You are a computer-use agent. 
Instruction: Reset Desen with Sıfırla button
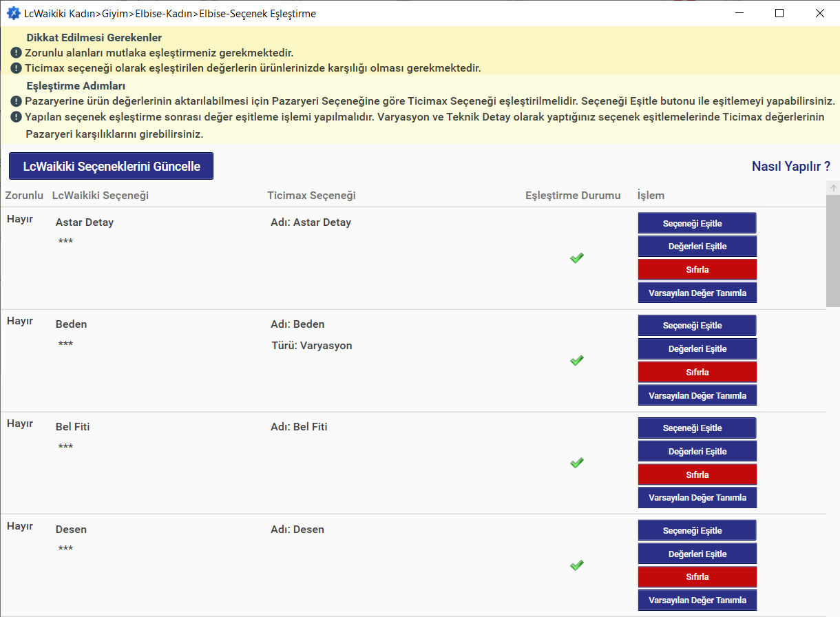(697, 577)
